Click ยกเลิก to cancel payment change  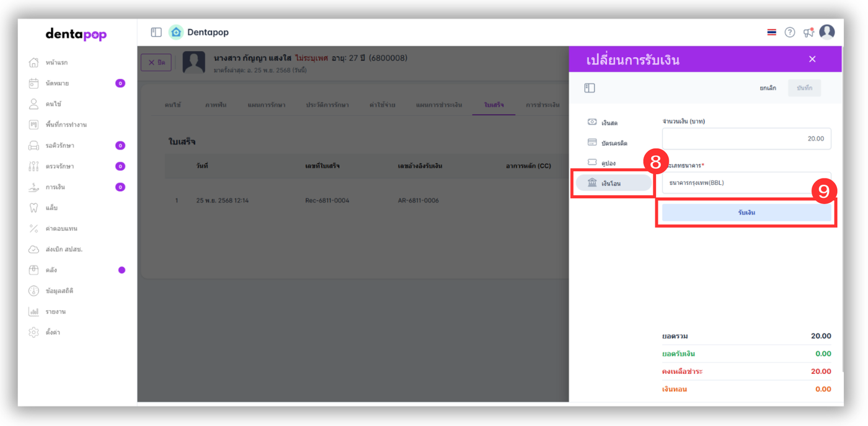click(768, 88)
